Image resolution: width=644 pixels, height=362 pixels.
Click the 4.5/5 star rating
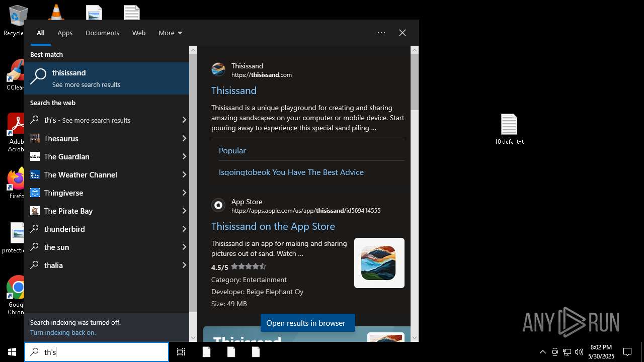[238, 267]
